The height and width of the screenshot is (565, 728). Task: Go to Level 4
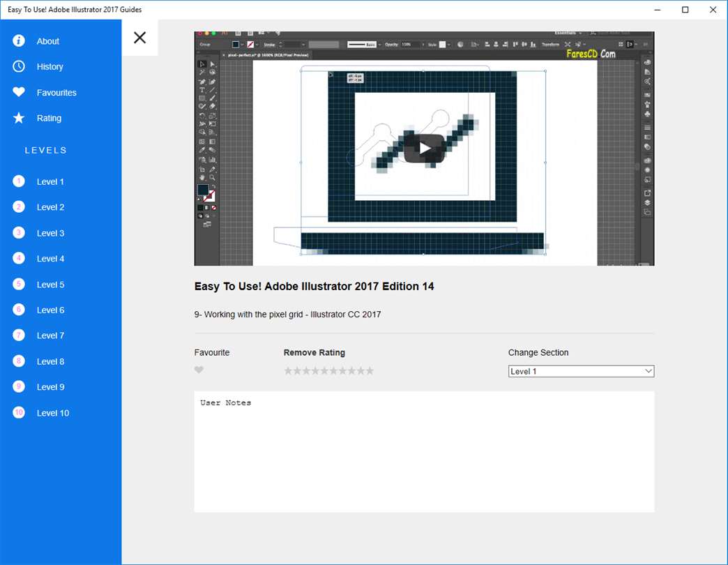click(50, 259)
